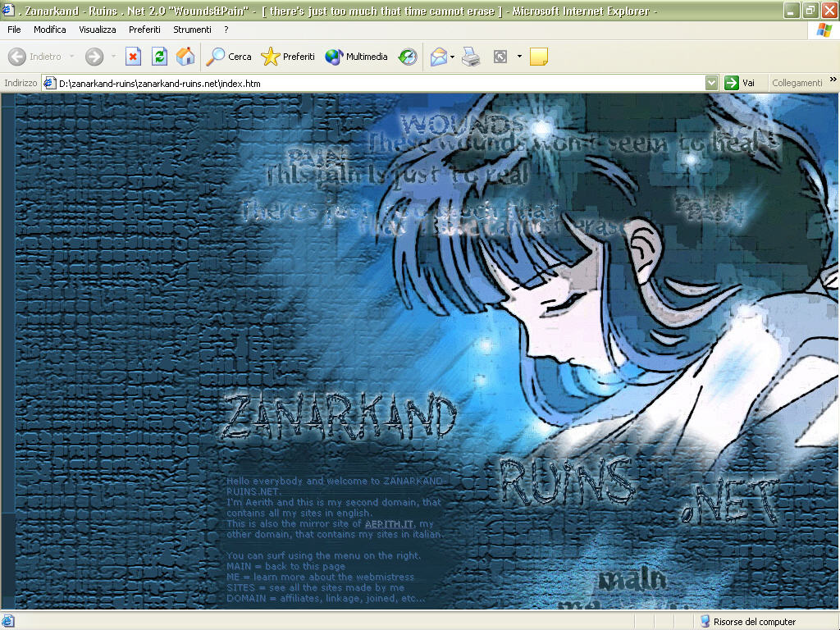The width and height of the screenshot is (840, 630).
Task: Expand the address bar dropdown list
Action: tap(711, 83)
